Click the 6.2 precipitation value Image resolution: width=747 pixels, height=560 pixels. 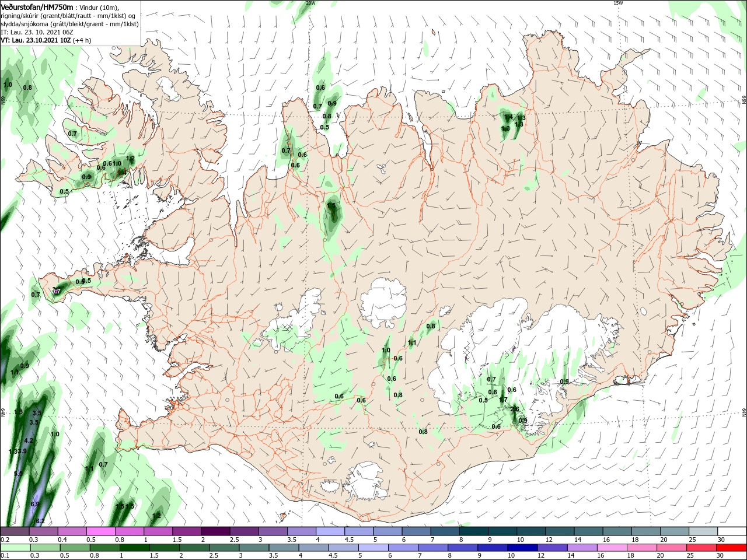tap(40, 521)
